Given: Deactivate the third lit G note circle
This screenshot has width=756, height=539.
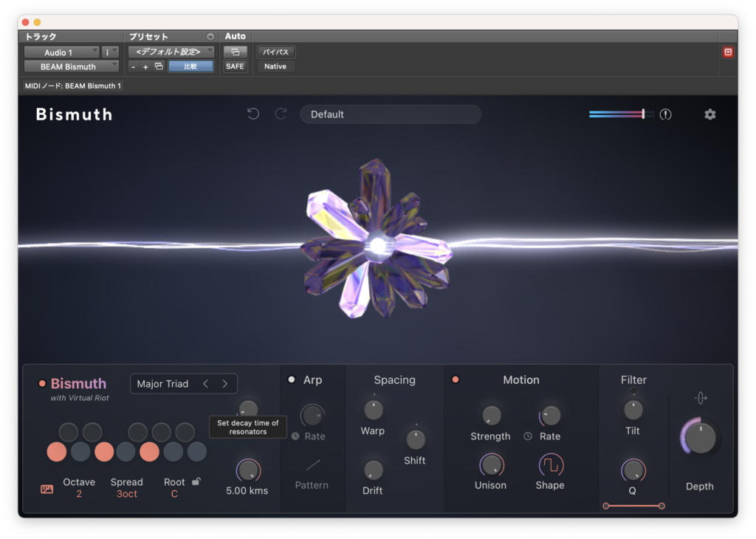Looking at the screenshot, I should (149, 452).
